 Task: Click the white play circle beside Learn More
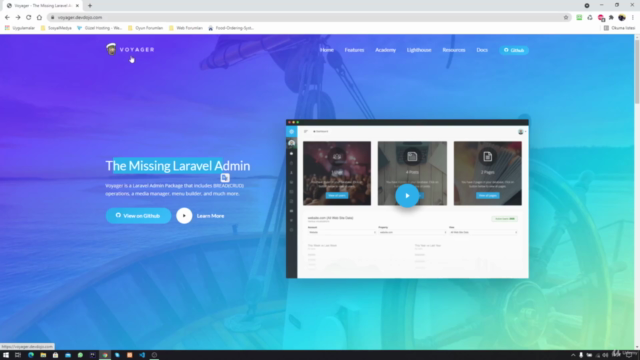point(184,216)
